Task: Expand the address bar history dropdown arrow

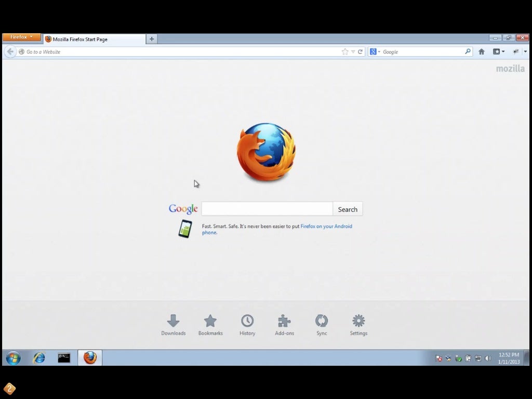Action: click(x=353, y=52)
